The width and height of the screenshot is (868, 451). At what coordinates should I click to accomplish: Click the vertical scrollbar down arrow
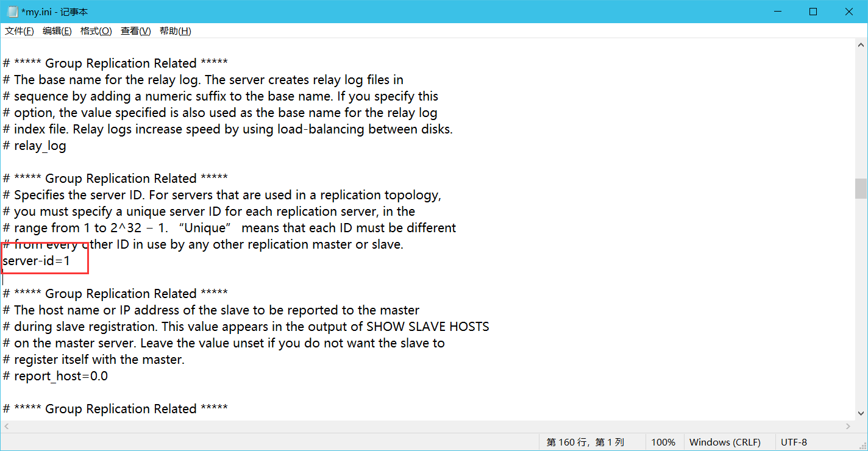(861, 414)
